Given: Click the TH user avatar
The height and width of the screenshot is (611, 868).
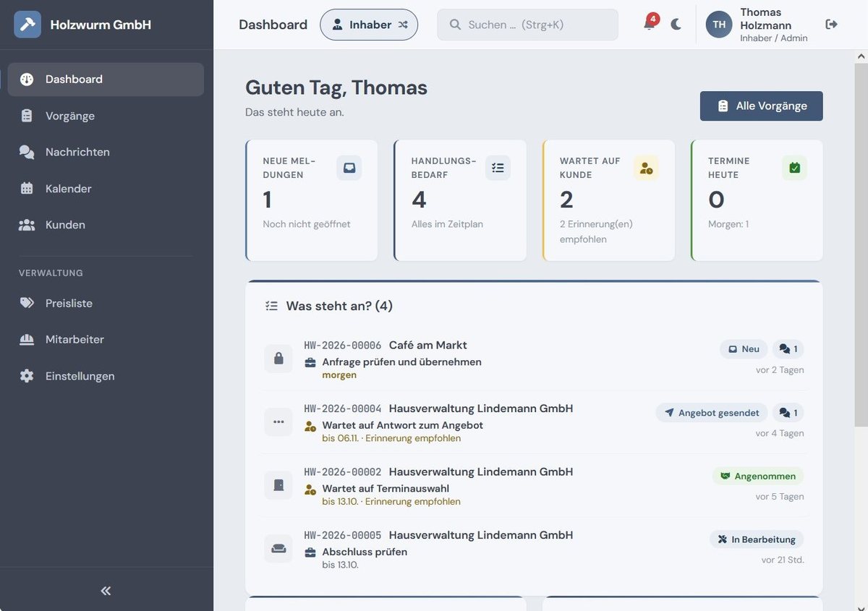Looking at the screenshot, I should tap(719, 25).
